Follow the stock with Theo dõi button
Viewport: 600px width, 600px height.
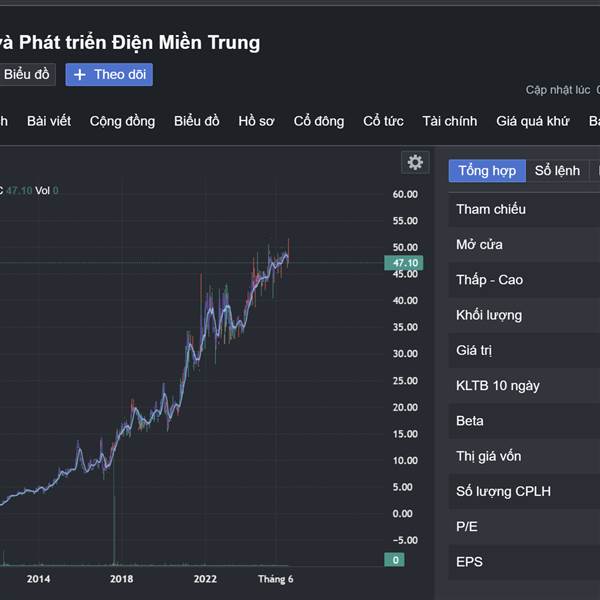pyautogui.click(x=109, y=75)
